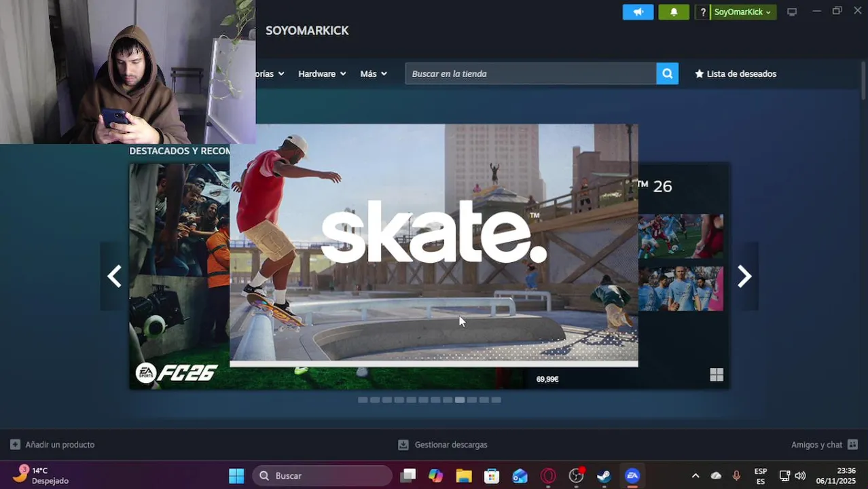Image resolution: width=868 pixels, height=489 pixels.
Task: Click the 69,99€ price label
Action: tap(547, 379)
